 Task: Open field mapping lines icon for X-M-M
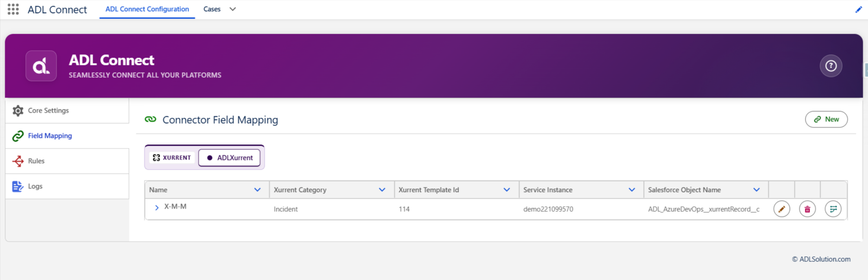pos(833,209)
